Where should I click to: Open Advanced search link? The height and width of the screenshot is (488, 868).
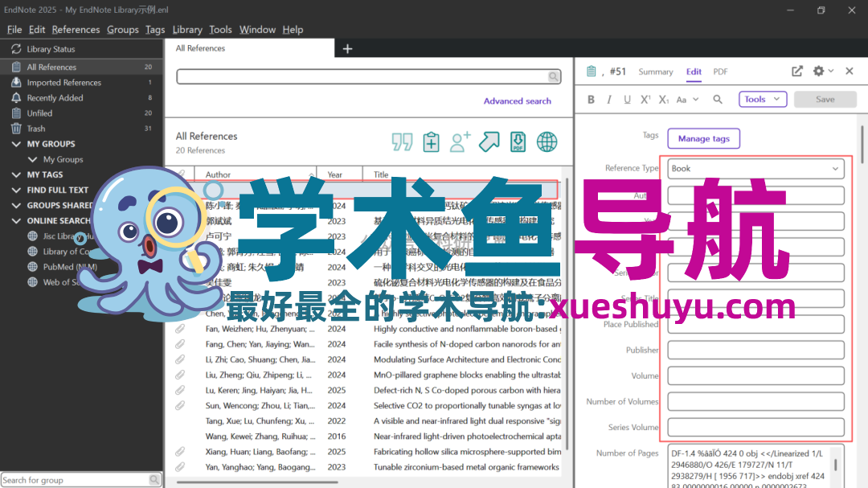point(517,100)
